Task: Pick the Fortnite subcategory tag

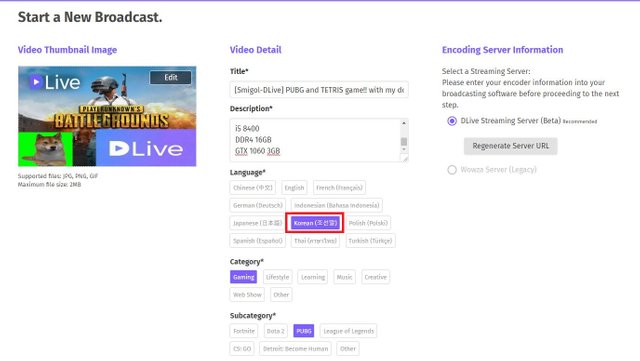Action: (x=244, y=331)
